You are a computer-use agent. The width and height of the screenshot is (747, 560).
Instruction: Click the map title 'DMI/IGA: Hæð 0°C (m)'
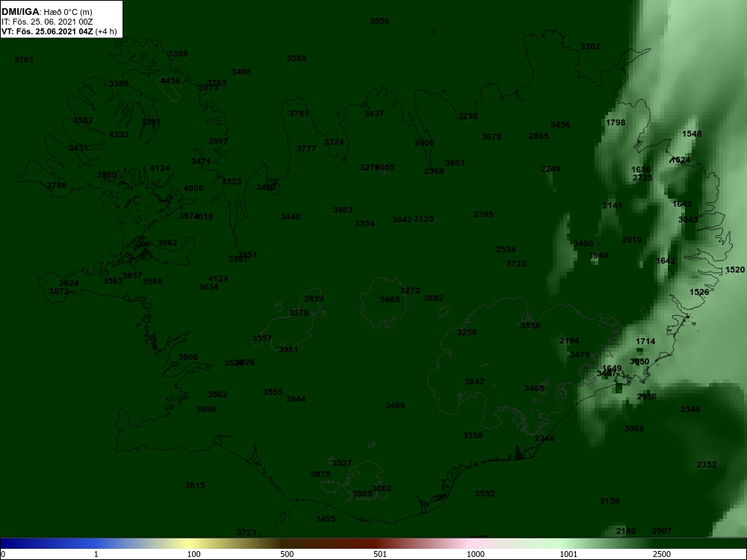[46, 12]
